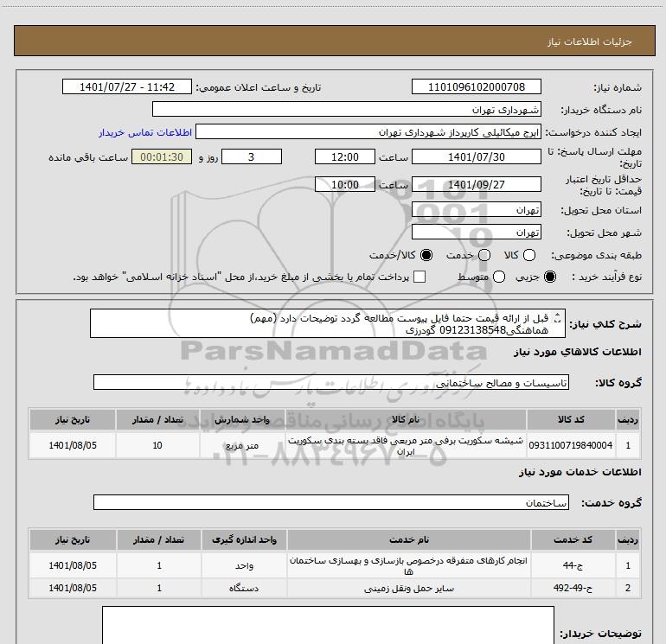
Task: Click the واحد اندازه گیری column header
Action: click(244, 539)
